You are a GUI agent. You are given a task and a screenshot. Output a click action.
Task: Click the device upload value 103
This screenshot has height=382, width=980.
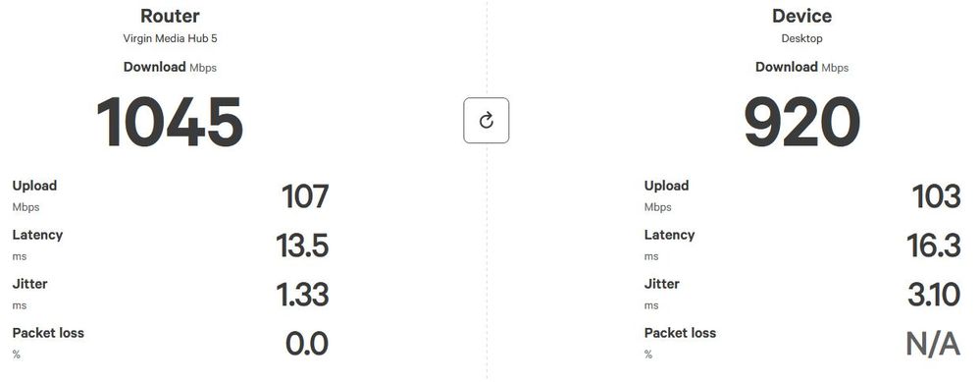[936, 196]
